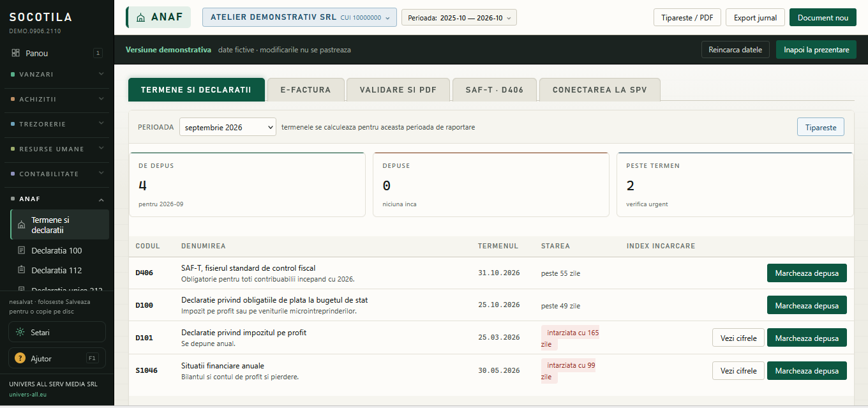The height and width of the screenshot is (408, 868).
Task: Expand the Resurse umane sidebar section
Action: point(57,149)
